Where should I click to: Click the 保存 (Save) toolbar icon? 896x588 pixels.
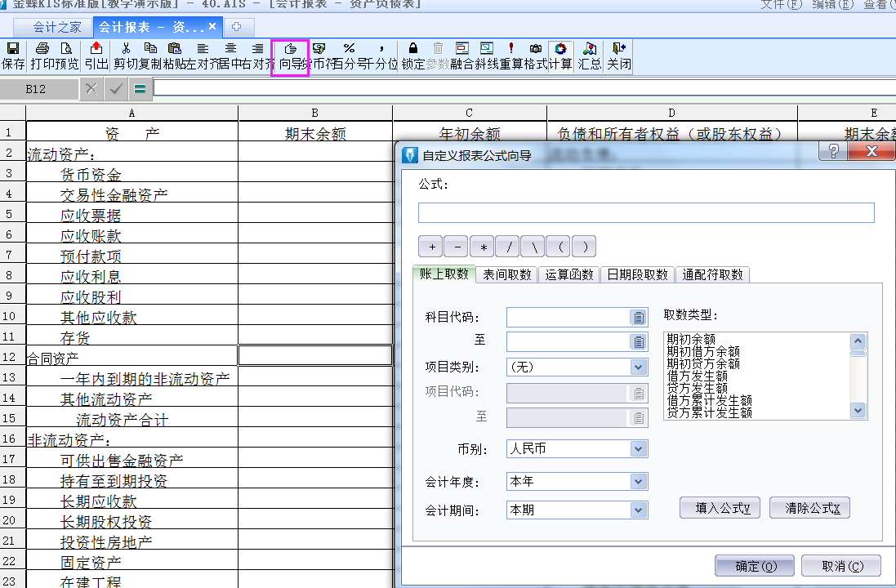[x=13, y=56]
